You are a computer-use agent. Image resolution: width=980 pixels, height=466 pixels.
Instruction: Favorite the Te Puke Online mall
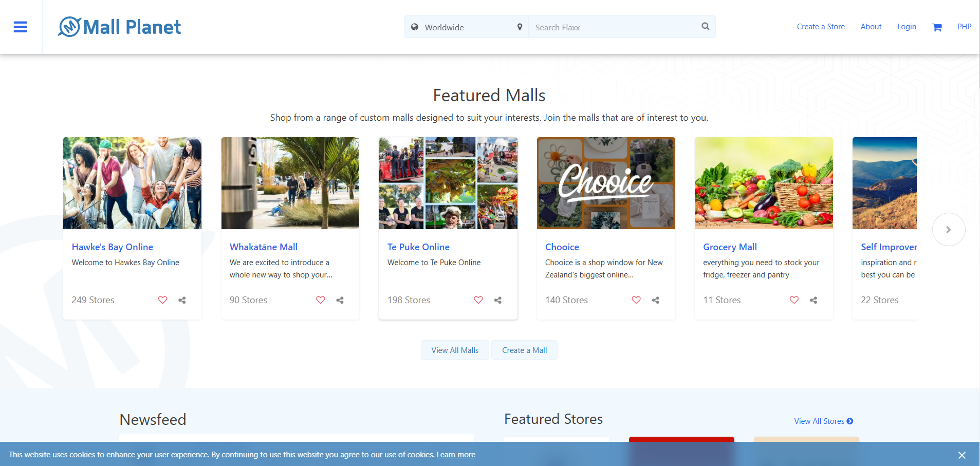point(478,300)
